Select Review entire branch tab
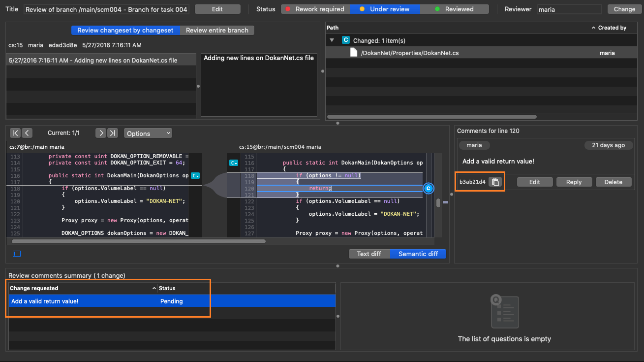 pos(217,30)
